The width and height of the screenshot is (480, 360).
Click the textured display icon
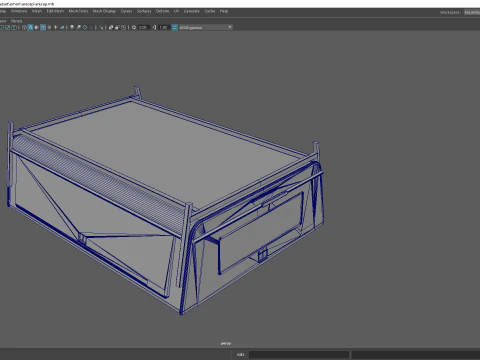[49, 27]
